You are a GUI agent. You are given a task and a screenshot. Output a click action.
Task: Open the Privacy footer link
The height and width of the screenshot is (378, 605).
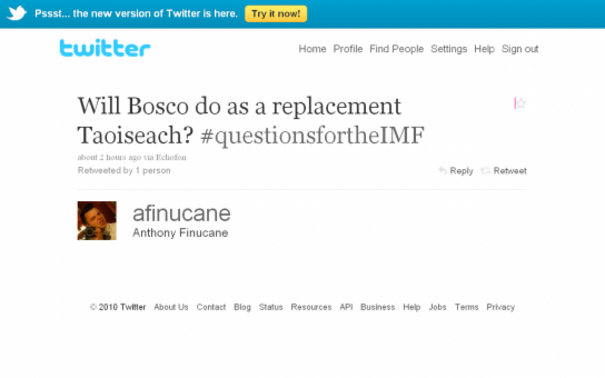tap(500, 307)
